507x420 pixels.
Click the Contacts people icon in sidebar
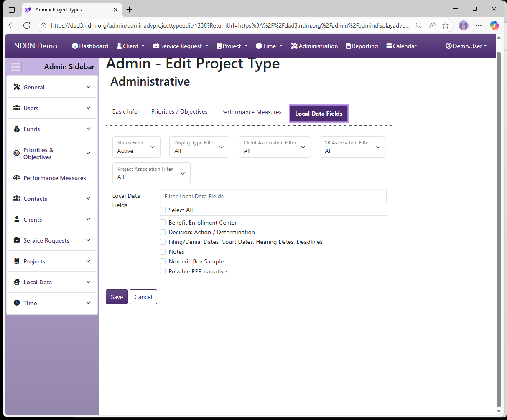click(x=17, y=198)
